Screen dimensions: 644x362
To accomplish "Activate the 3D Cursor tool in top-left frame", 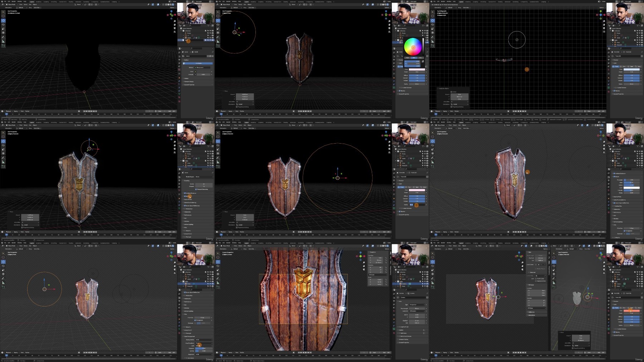I will click(x=3, y=16).
